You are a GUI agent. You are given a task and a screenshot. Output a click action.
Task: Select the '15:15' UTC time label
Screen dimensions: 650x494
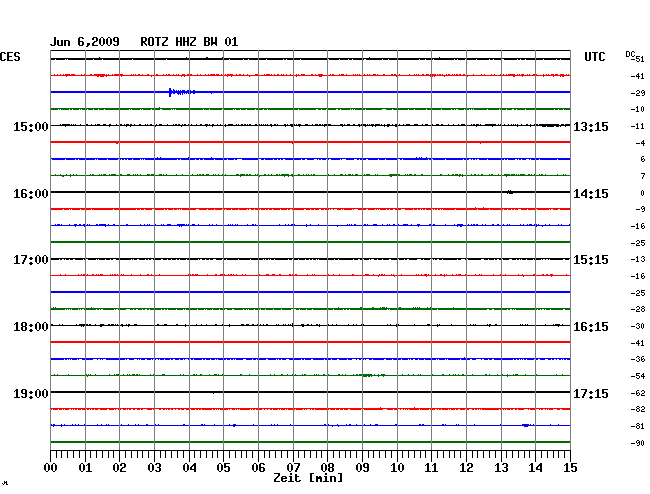[591, 260]
